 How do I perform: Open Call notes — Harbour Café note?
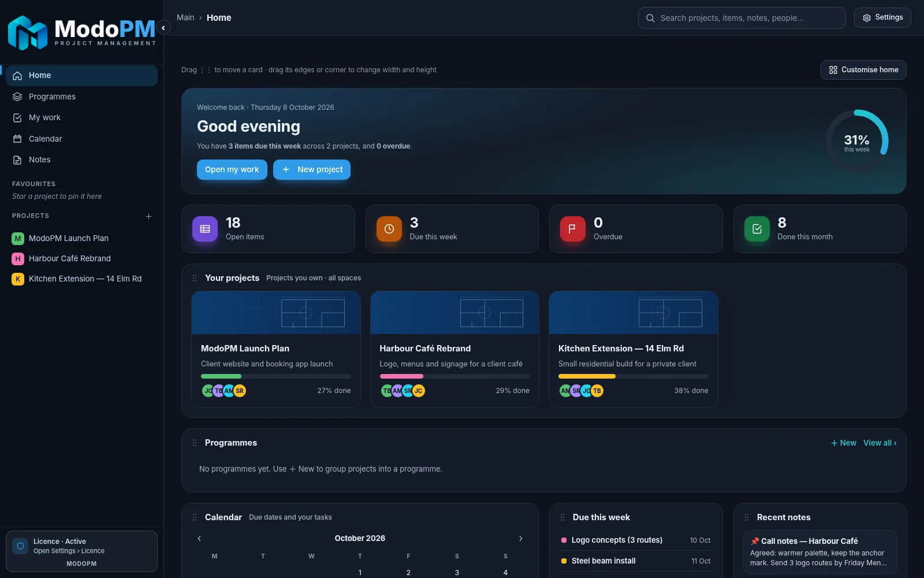click(x=820, y=552)
